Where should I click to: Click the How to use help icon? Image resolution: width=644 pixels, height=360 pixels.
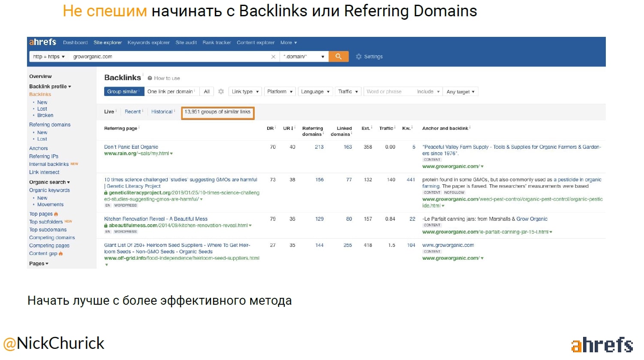point(150,78)
